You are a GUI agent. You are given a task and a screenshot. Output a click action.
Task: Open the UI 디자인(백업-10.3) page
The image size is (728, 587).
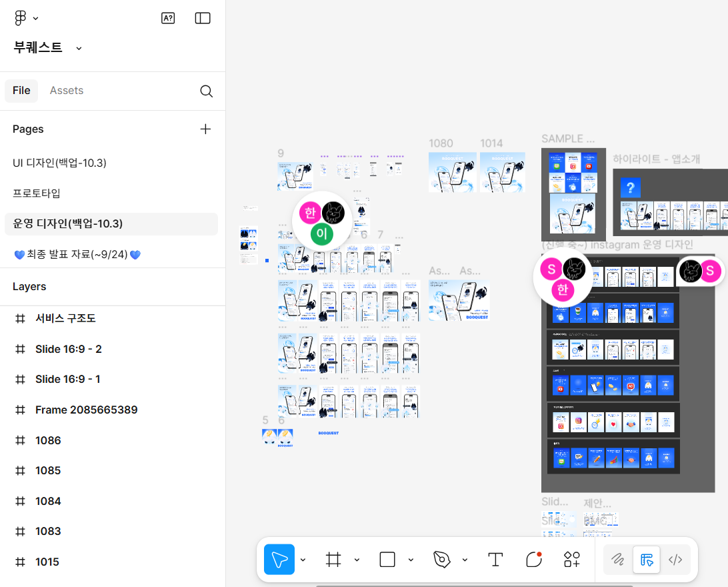point(59,163)
